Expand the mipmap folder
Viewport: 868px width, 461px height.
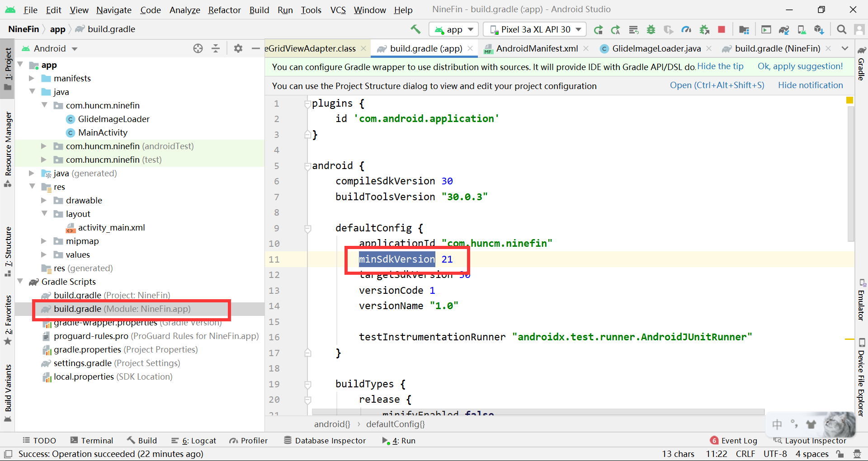(44, 241)
